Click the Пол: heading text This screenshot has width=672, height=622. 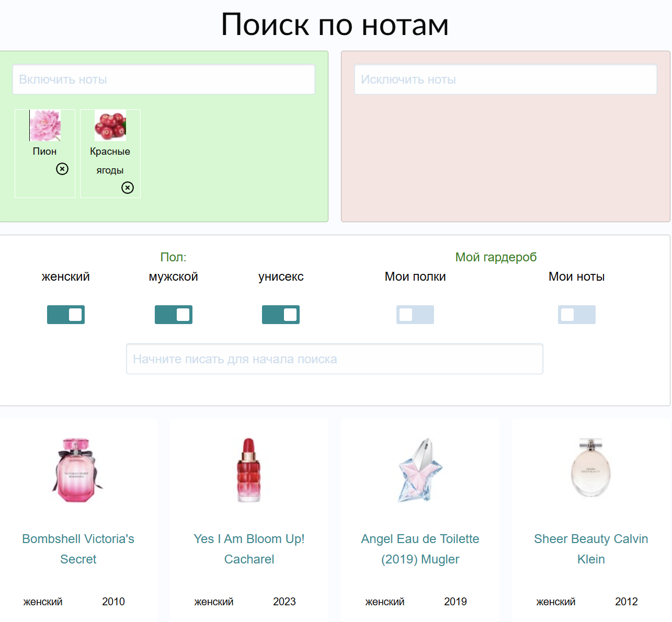174,257
